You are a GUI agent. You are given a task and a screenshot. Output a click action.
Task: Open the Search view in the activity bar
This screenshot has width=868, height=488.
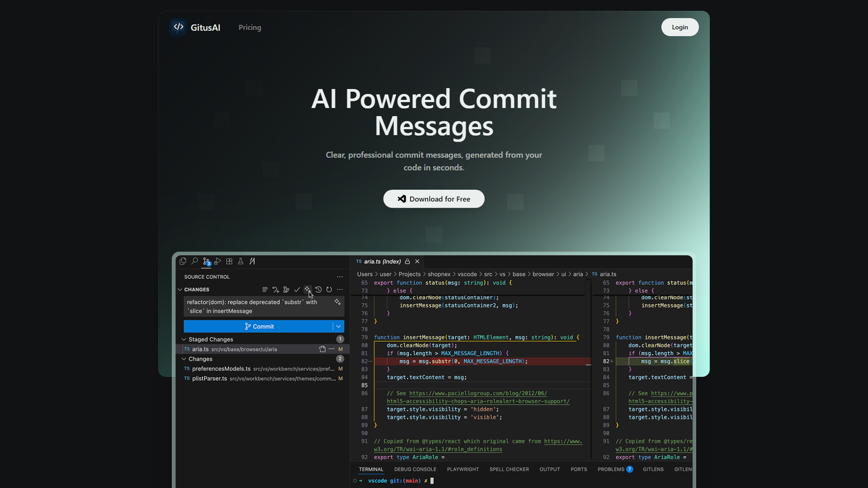195,261
